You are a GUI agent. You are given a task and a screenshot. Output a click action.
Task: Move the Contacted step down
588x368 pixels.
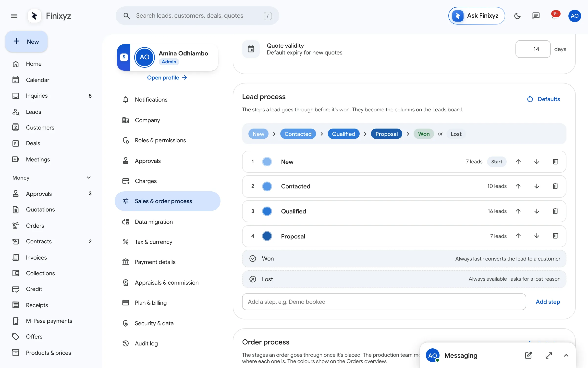tap(537, 186)
